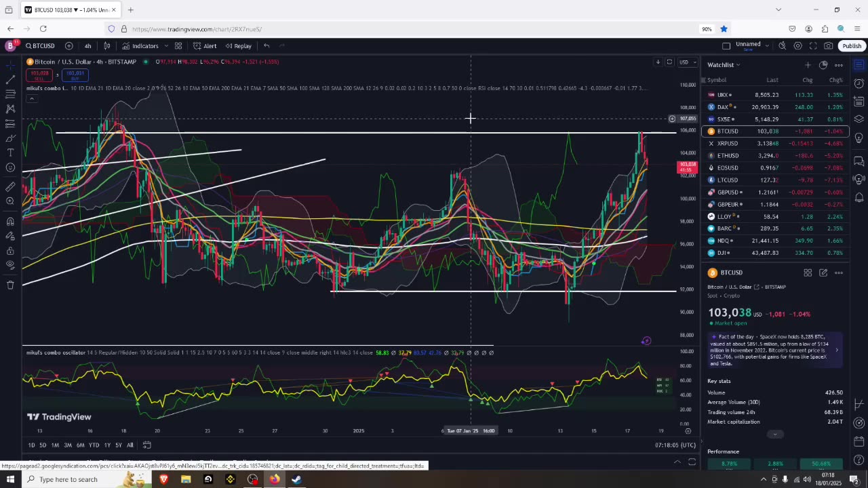
Task: Collapse the indicator legend arrow
Action: click(x=31, y=99)
